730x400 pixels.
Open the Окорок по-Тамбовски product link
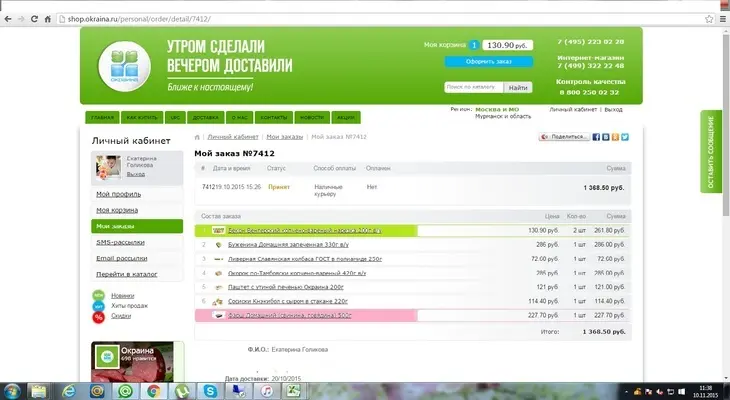(x=297, y=273)
